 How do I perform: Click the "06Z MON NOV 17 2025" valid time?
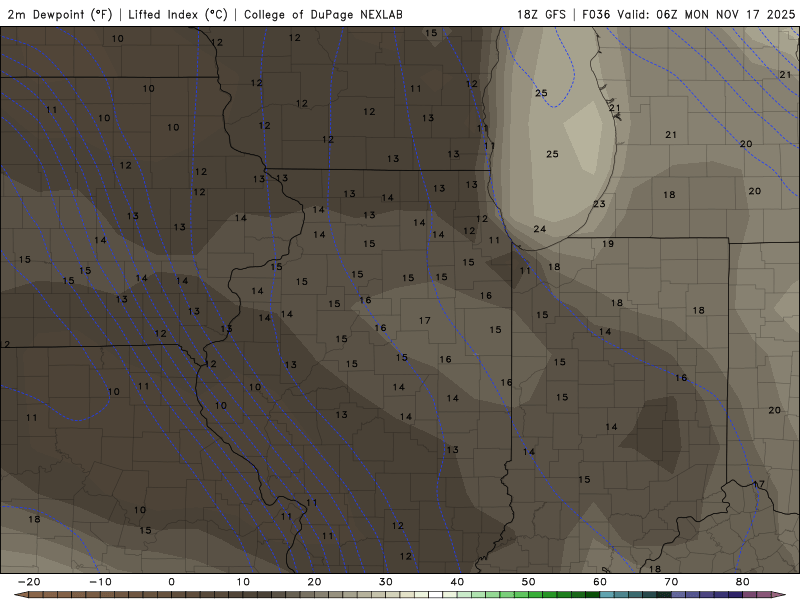tap(726, 14)
